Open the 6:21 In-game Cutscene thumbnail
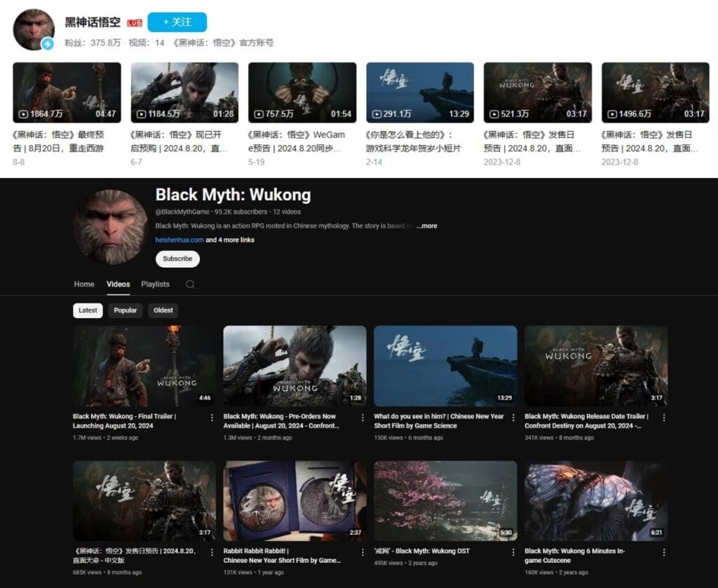The width and height of the screenshot is (718, 588). (x=596, y=500)
